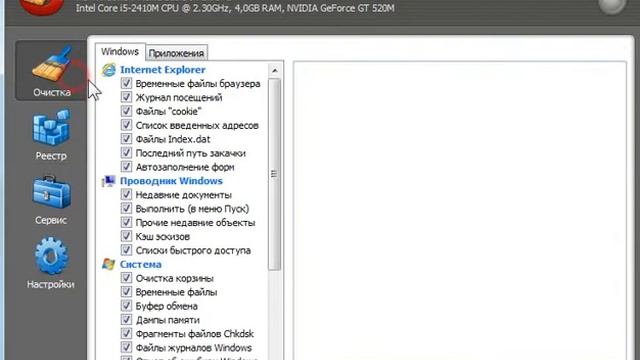Open the Сервис tools section
The image size is (640, 360).
(x=51, y=200)
